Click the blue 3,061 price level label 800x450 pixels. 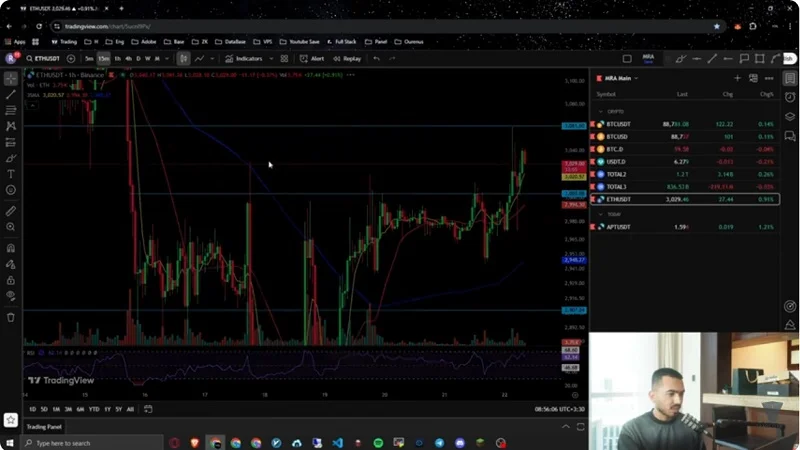point(573,126)
